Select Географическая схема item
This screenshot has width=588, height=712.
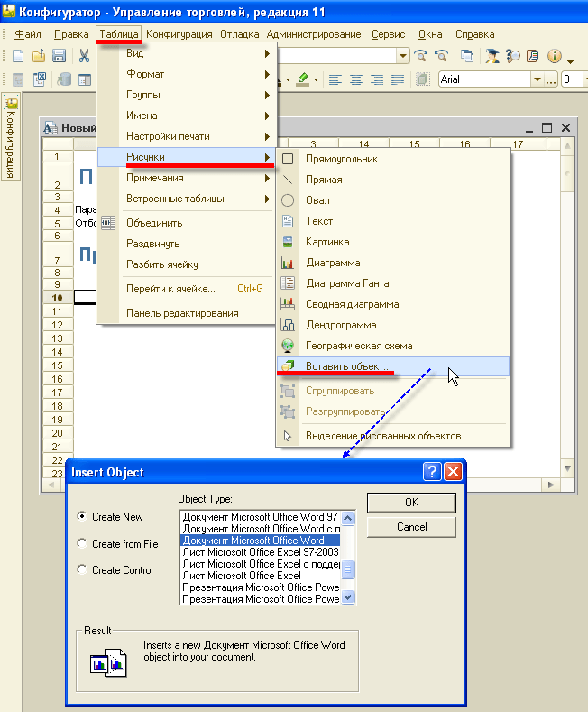coord(393,346)
